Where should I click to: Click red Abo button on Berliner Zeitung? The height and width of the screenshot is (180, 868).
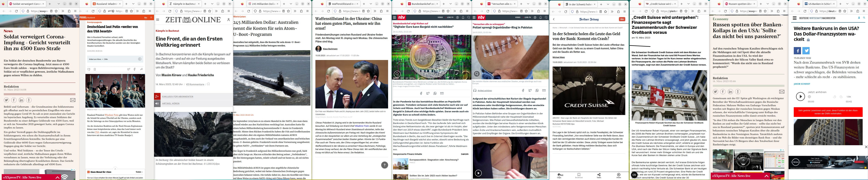pos(622,19)
